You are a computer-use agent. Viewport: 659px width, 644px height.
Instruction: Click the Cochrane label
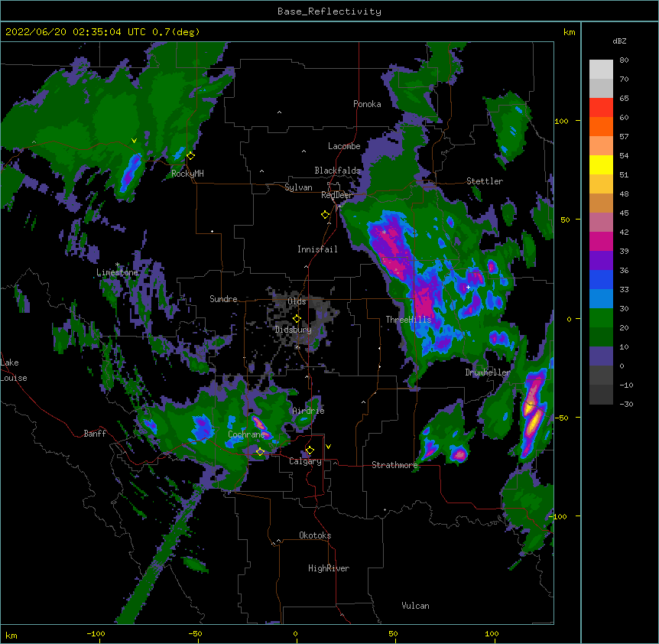pyautogui.click(x=247, y=434)
